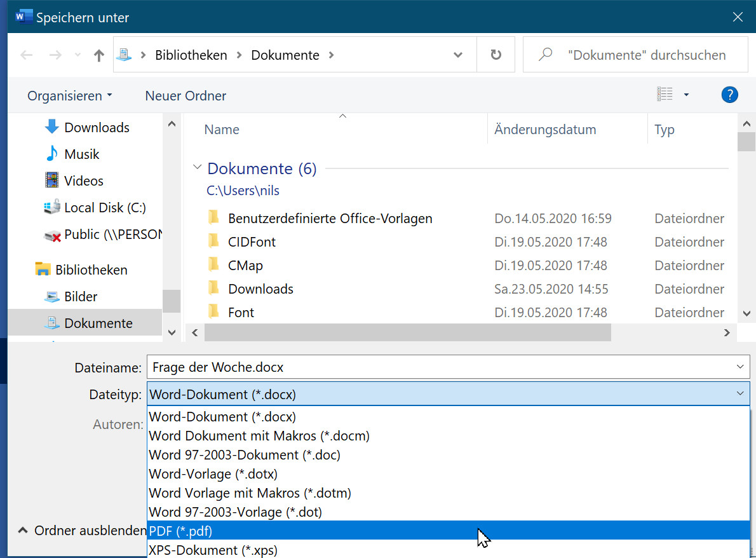Open the CIDFont folder
Screen dimensions: 756x558
(x=252, y=242)
